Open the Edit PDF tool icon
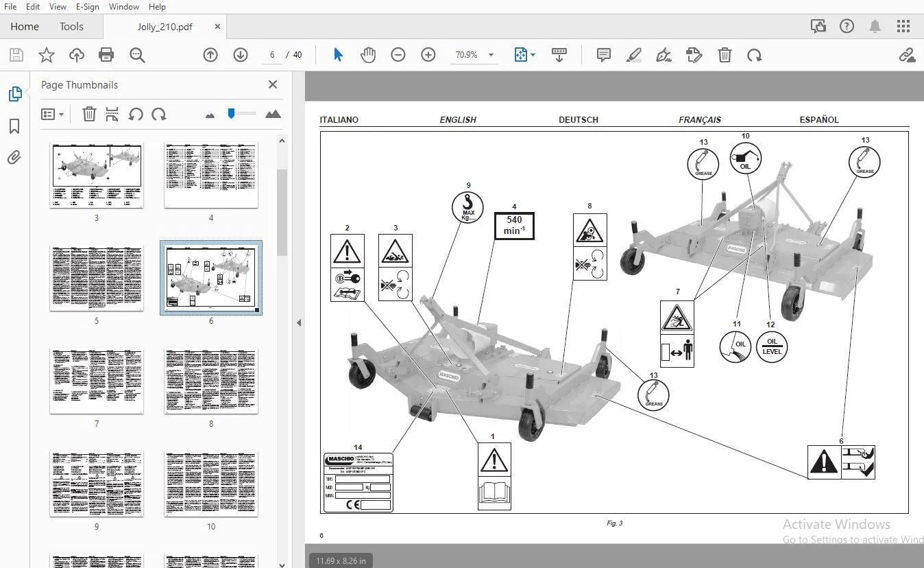Screen dimensions: 924x568 click(x=694, y=55)
